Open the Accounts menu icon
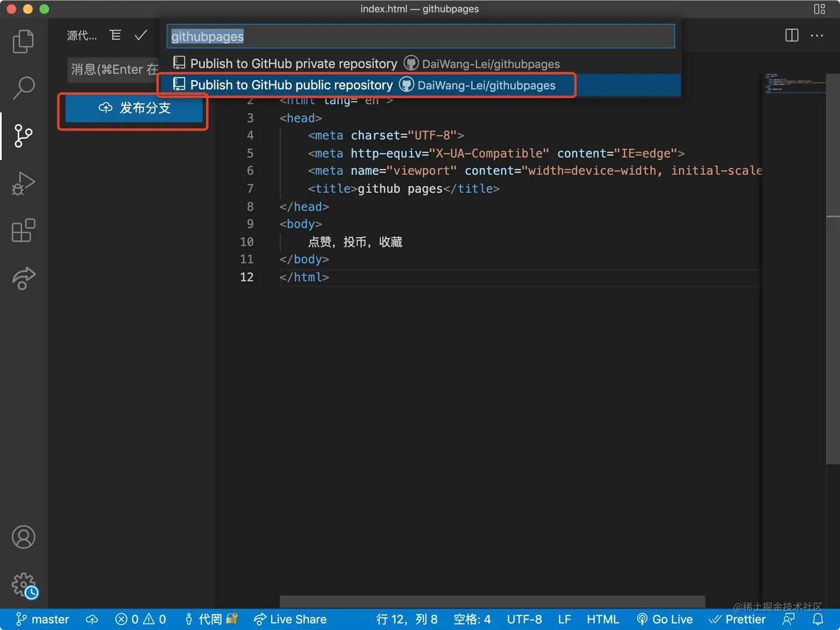Image resolution: width=840 pixels, height=630 pixels. pyautogui.click(x=23, y=537)
